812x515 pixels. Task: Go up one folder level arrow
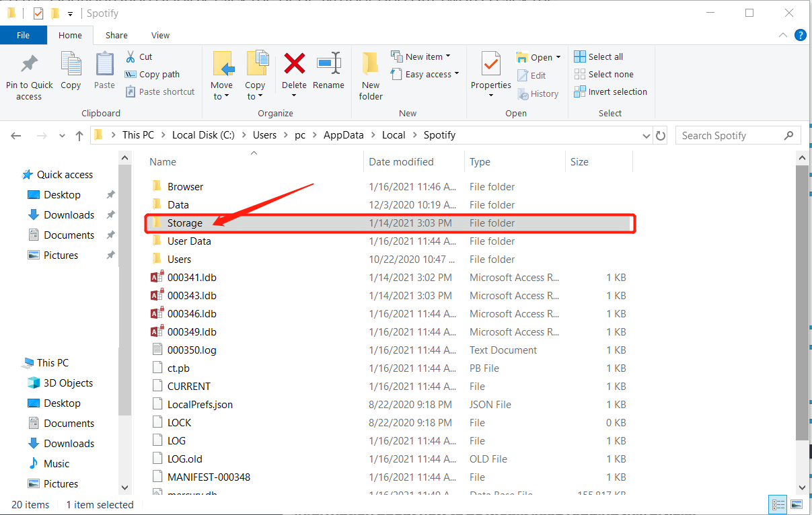pos(79,136)
